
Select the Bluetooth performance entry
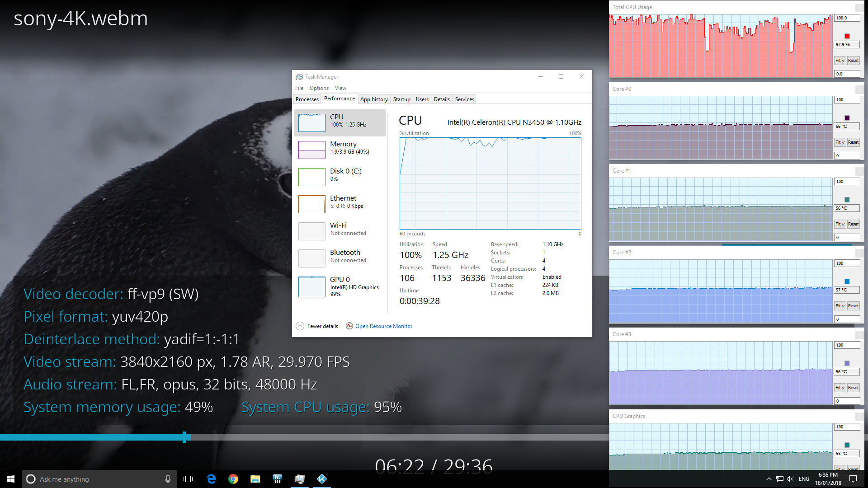point(340,258)
